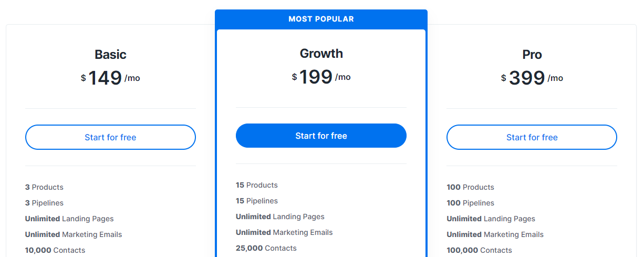Click Unlimited Landing Pages in Basic plan
Viewport: 644px width, 257px height.
(x=69, y=219)
